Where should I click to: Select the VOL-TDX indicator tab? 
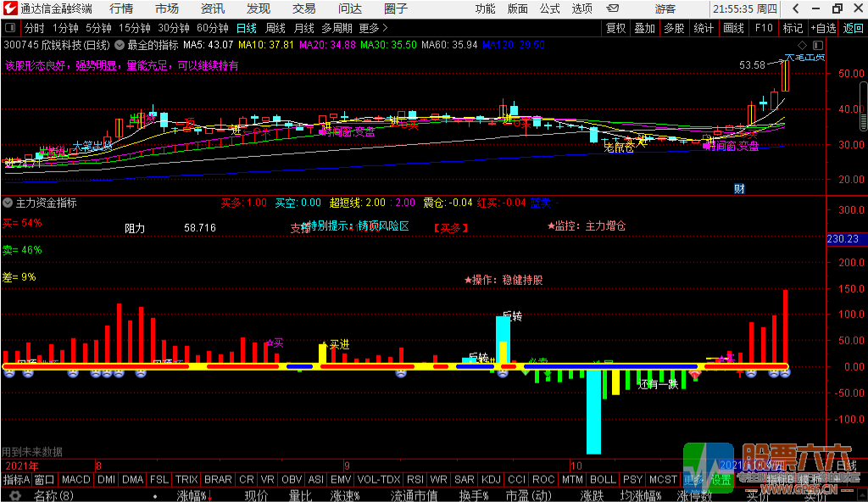[x=379, y=480]
